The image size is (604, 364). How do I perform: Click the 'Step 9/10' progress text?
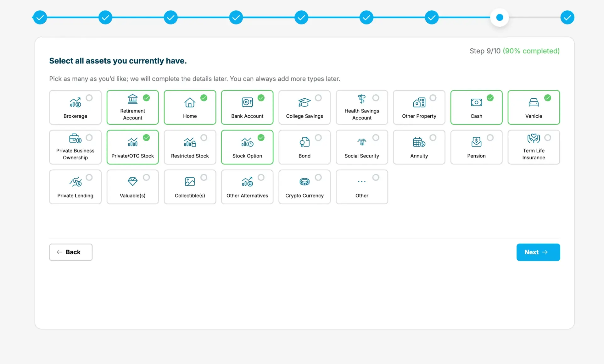[485, 51]
